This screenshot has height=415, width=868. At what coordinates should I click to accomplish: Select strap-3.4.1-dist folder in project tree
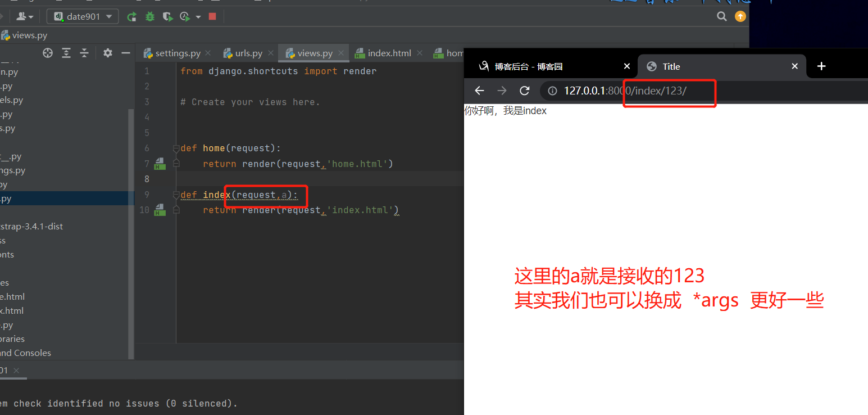pyautogui.click(x=31, y=227)
